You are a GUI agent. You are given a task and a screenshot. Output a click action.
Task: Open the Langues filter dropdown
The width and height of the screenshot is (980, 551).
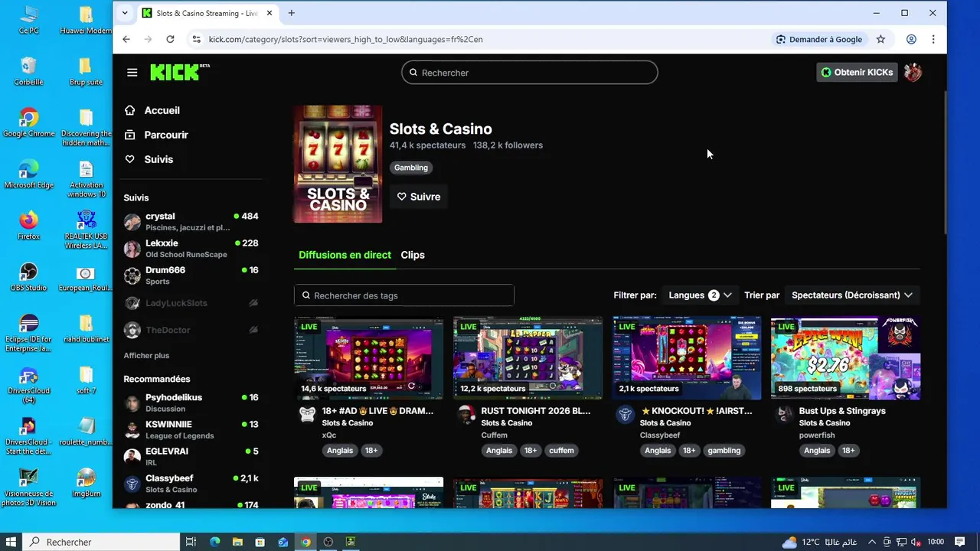click(x=700, y=295)
